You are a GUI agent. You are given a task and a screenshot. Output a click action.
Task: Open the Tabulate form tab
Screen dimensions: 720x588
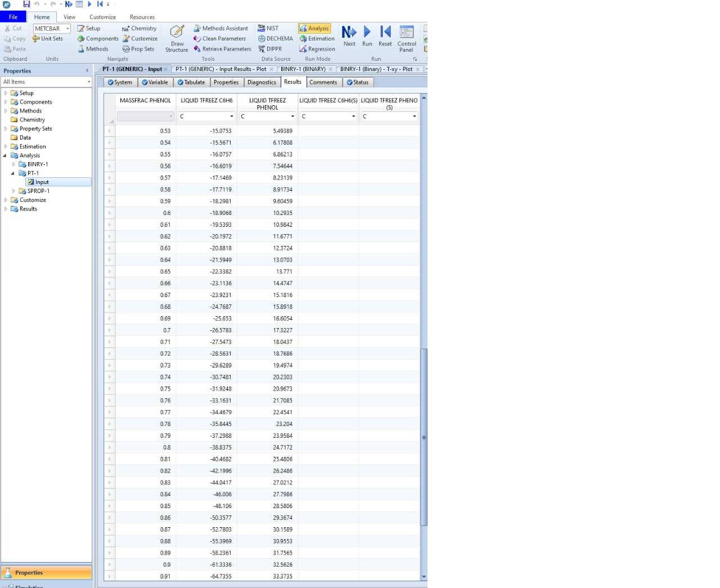pyautogui.click(x=191, y=82)
